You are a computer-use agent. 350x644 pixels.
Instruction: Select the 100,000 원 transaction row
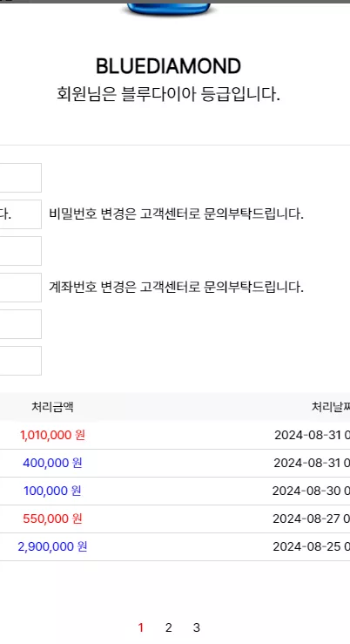[175, 491]
